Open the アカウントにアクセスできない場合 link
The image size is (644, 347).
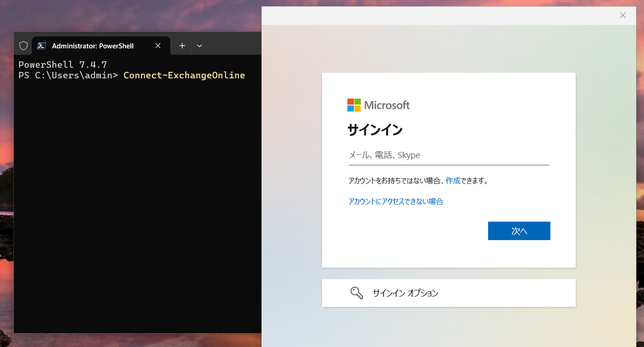396,201
